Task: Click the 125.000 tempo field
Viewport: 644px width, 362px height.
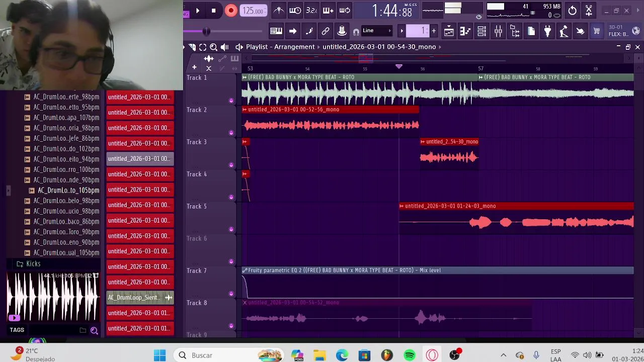Action: coord(253,11)
